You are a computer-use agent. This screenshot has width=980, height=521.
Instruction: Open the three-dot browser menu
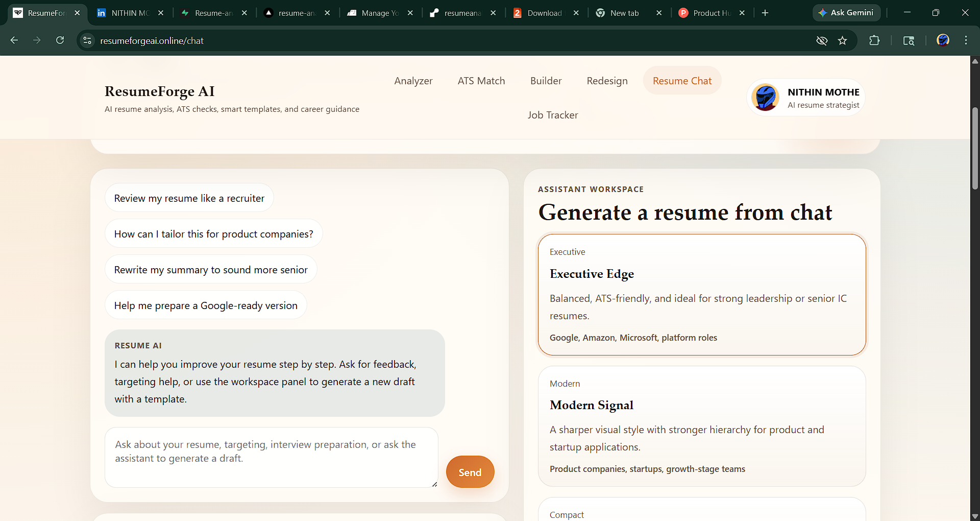(966, 40)
